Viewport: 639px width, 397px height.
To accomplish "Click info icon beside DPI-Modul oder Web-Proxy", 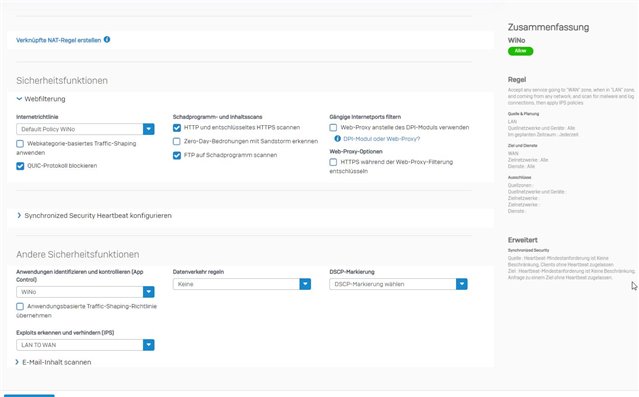I will (337, 139).
